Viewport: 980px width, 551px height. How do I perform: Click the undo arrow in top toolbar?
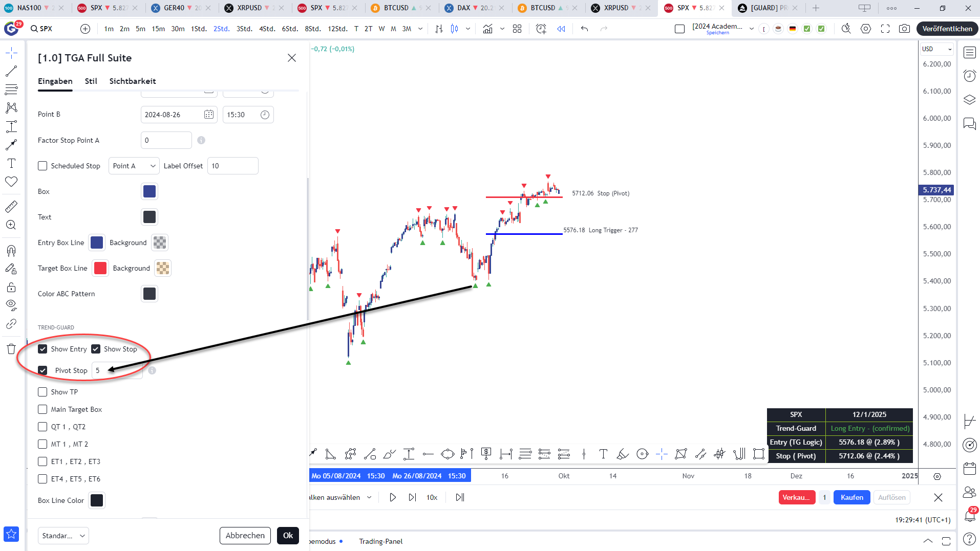coord(584,29)
